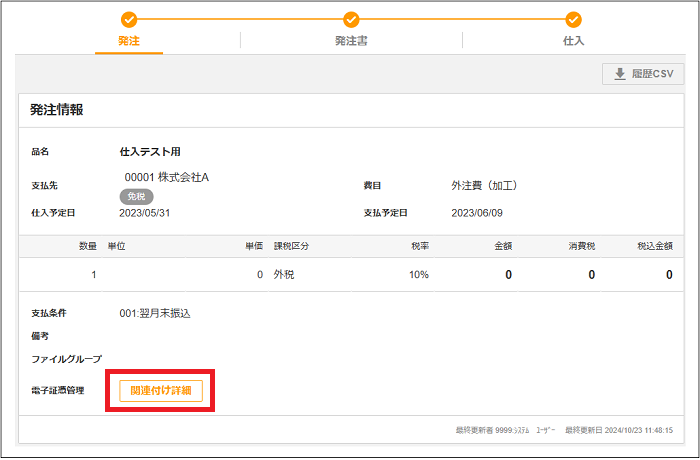Click the 課税区分 column header
The width and height of the screenshot is (700, 460).
point(292,246)
